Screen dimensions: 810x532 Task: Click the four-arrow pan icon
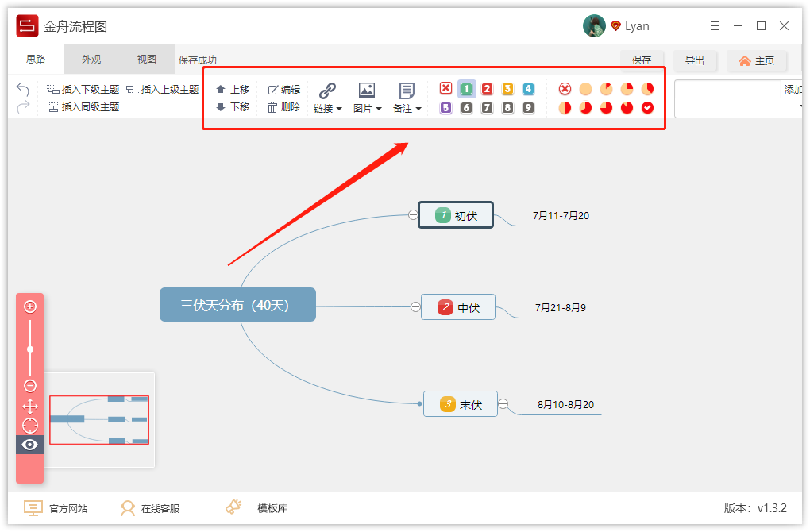(30, 407)
